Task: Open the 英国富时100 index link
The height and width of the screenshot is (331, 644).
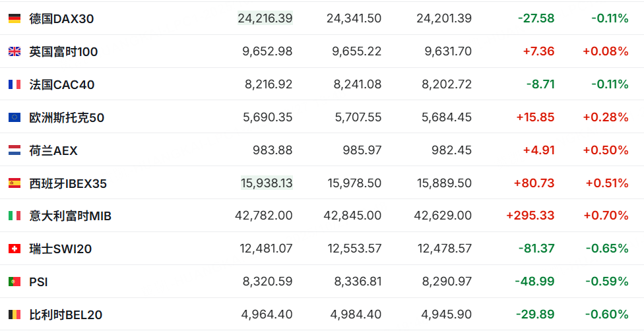Action: pyautogui.click(x=63, y=51)
